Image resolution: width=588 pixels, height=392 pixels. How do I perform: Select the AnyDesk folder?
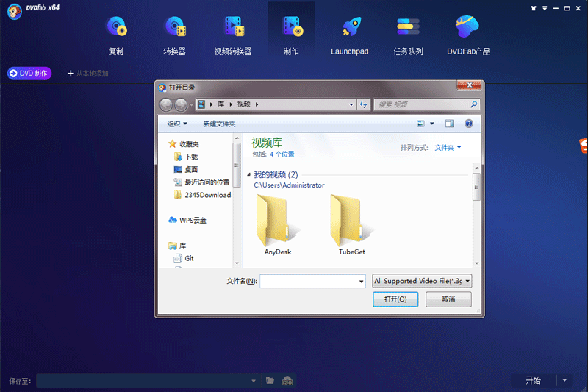(277, 226)
